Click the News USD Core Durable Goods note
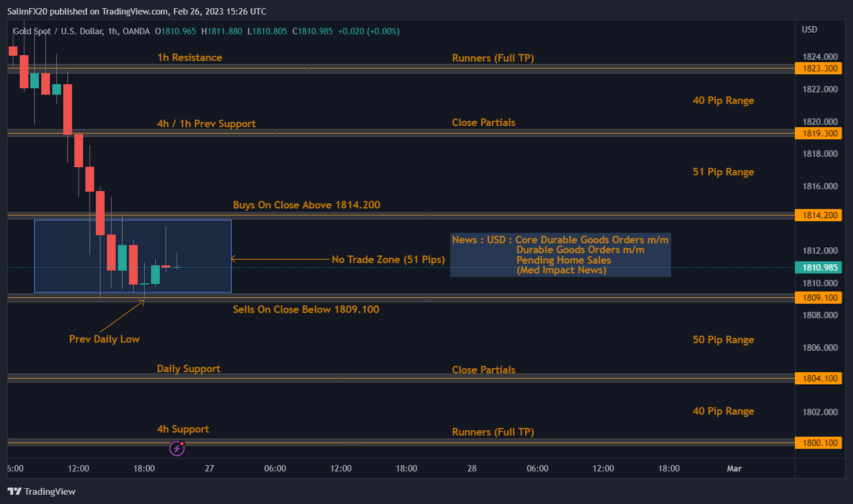This screenshot has height=504, width=853. click(560, 255)
